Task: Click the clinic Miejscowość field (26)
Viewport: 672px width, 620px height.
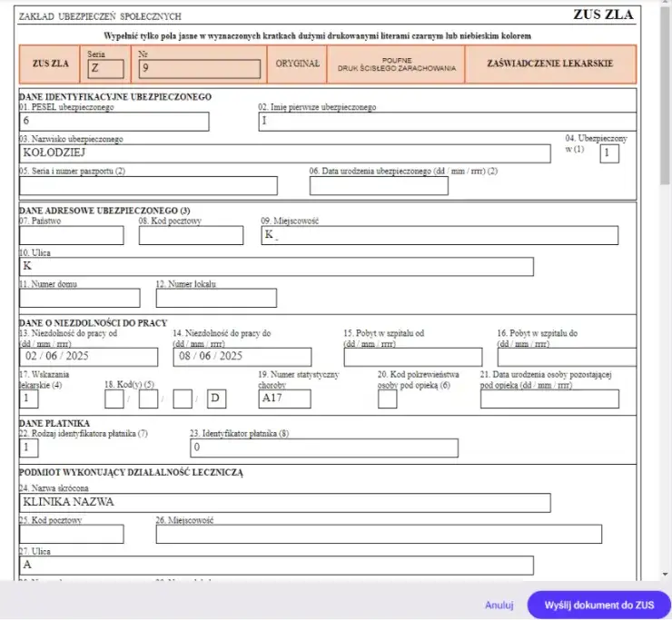Action: point(379,535)
